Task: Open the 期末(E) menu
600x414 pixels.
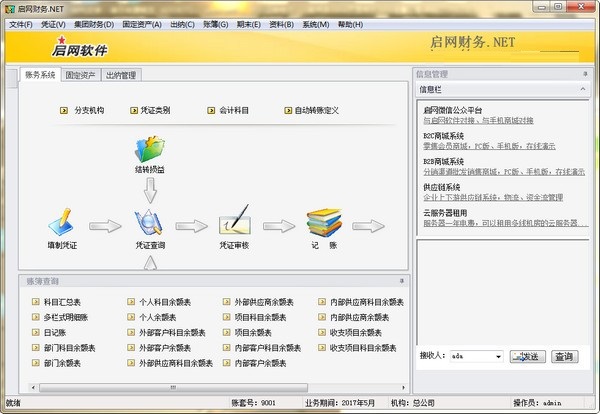Action: click(249, 24)
